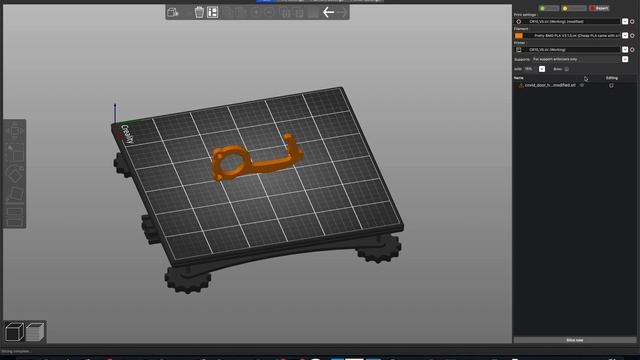Expand the Printer preset dropdown arrow
This screenshot has width=640, height=360.
pos(625,50)
